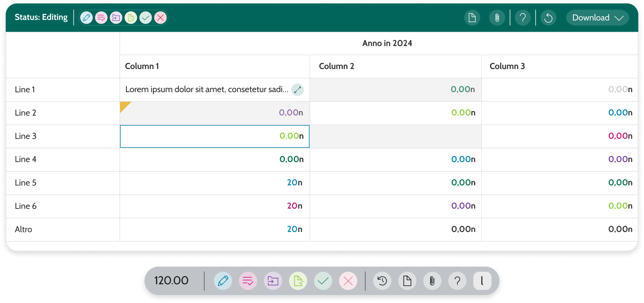Click the blank document icon in bottom toolbar
Viewport: 644px width, 303px height.
407,281
